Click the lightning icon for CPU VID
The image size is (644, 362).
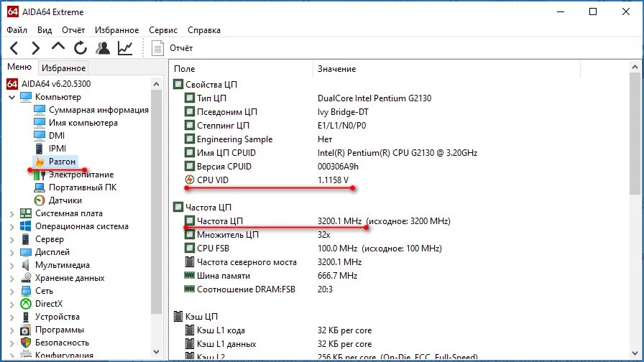(189, 180)
